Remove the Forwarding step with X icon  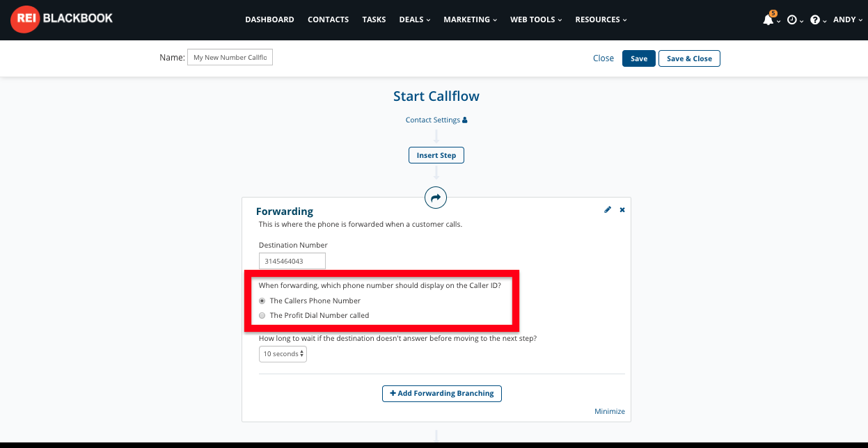(x=622, y=209)
